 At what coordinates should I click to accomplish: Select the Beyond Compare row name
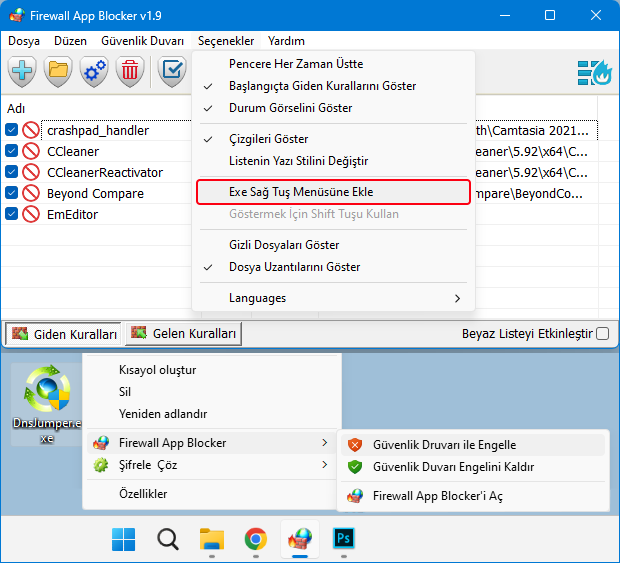pyautogui.click(x=95, y=193)
